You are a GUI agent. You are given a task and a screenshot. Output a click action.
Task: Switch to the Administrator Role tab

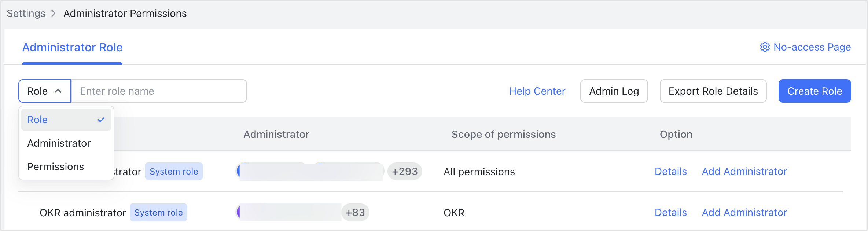click(x=72, y=47)
